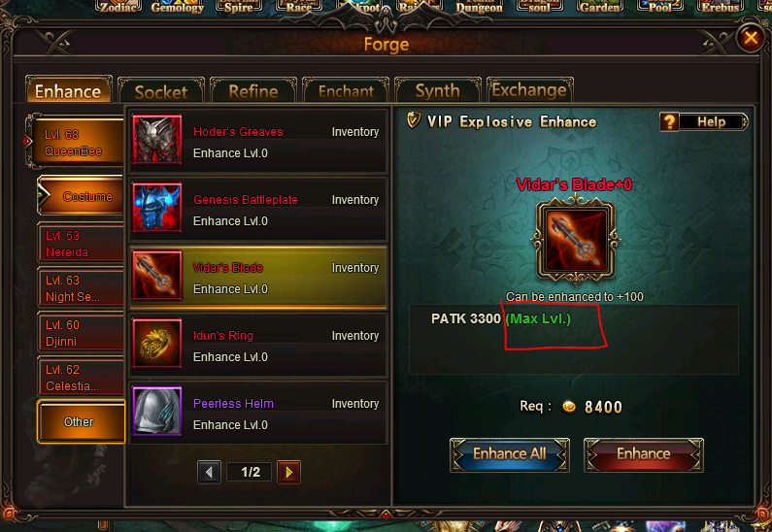Expand the Lvl. 68 QueenBee character entry
This screenshot has height=532, width=772.
pos(75,143)
